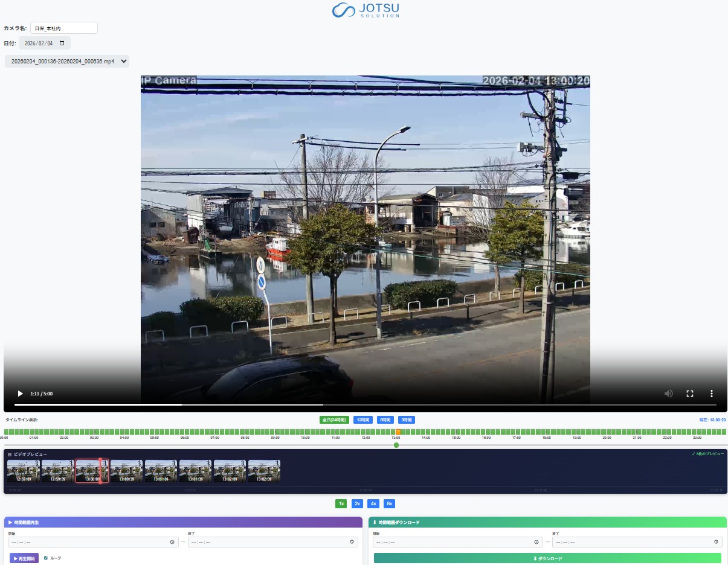The height and width of the screenshot is (565, 728).
Task: Set playback speed to 8x
Action: pos(389,504)
